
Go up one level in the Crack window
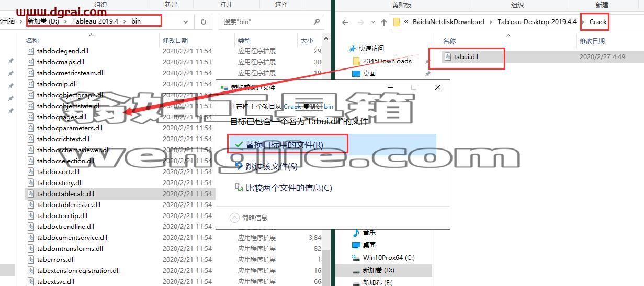tap(385, 22)
